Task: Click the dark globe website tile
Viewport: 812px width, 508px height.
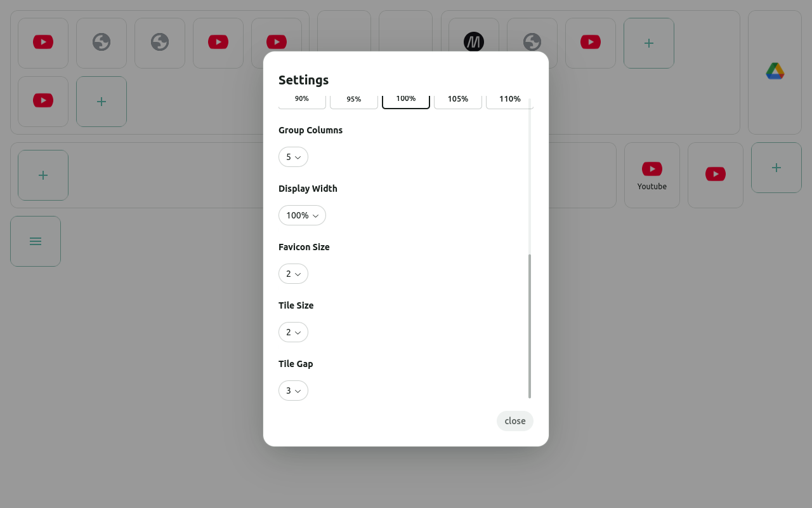Action: coord(101,43)
